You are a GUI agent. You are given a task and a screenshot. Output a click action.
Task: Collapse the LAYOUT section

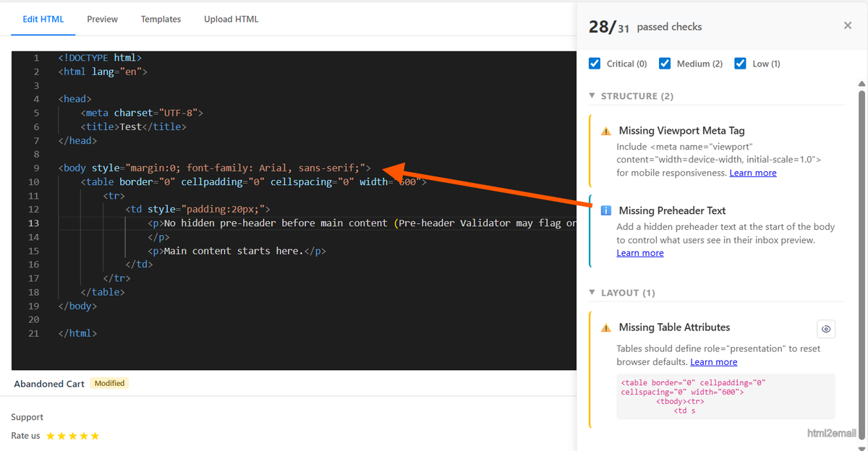point(592,292)
